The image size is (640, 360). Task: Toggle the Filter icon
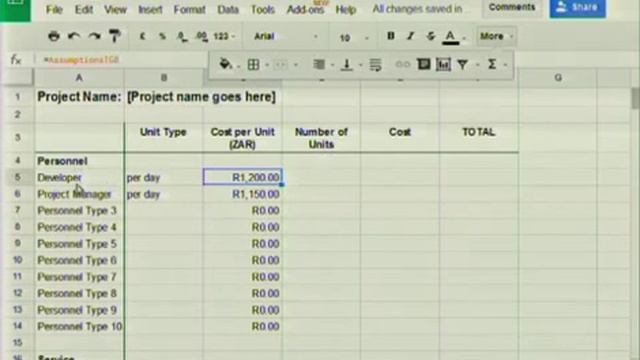coord(463,64)
